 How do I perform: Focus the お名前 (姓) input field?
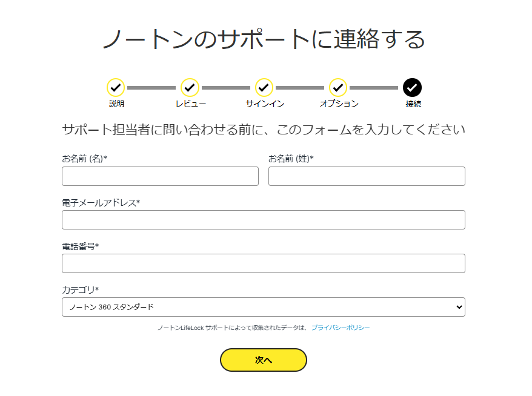click(367, 176)
